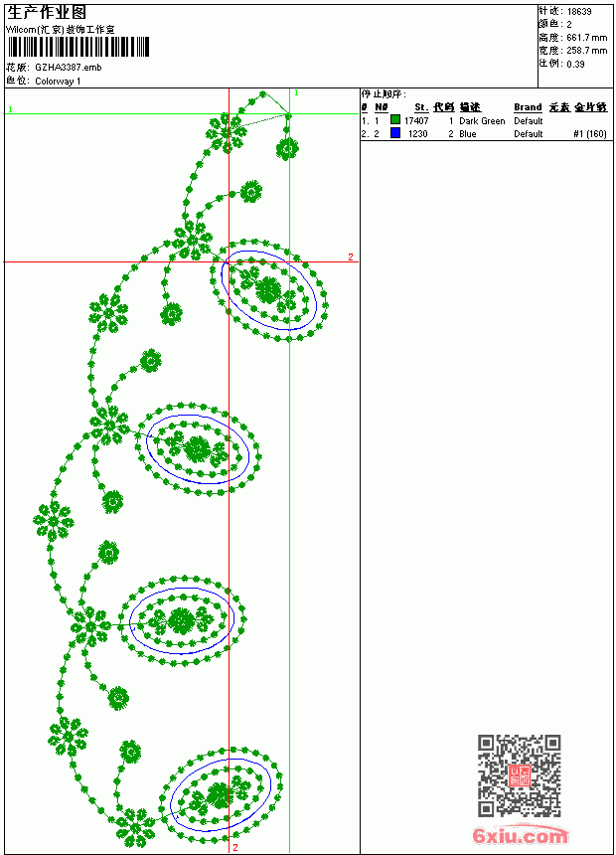The height and width of the screenshot is (855, 616).
Task: Select the Dark Green stop sequence row
Action: click(x=484, y=120)
